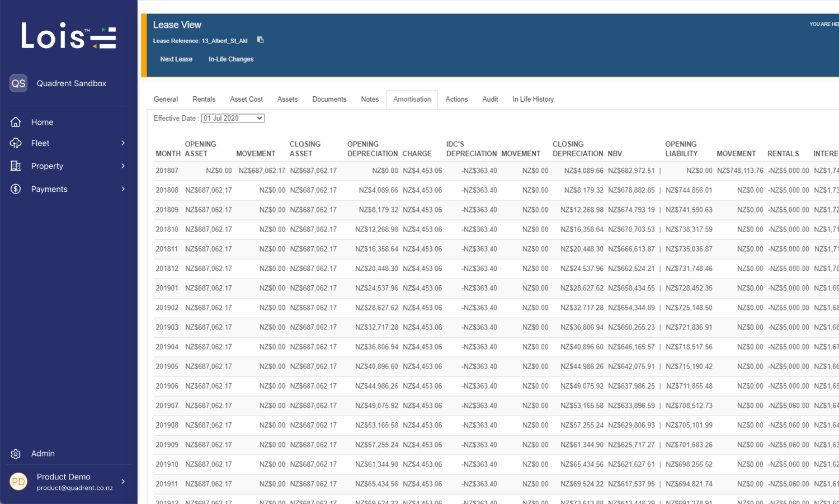Open In-Life Changes

pos(231,59)
